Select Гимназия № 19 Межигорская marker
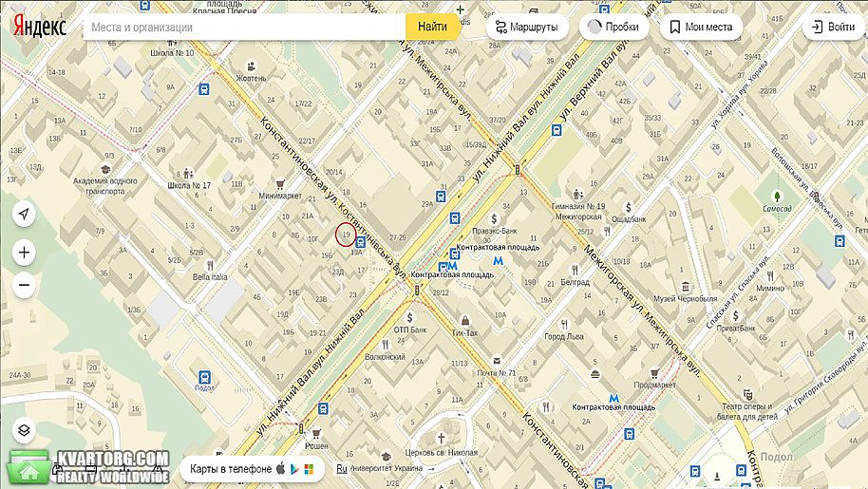Screen dimensions: 868x489 (x=579, y=194)
